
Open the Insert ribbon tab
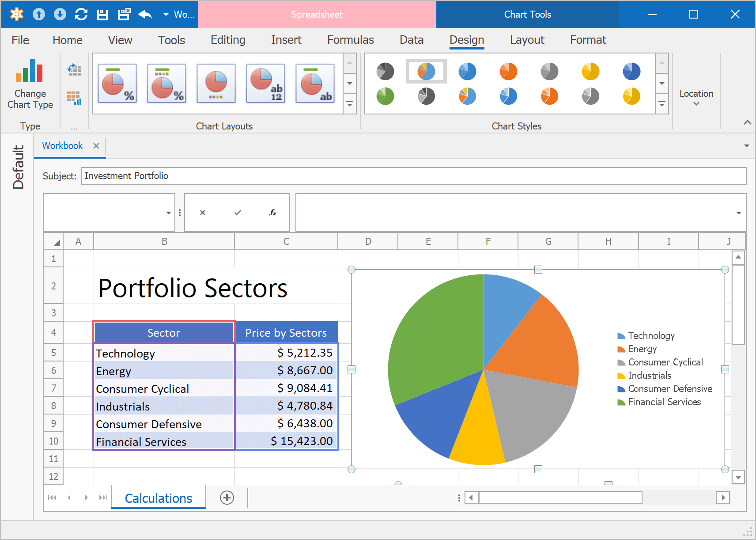click(286, 40)
